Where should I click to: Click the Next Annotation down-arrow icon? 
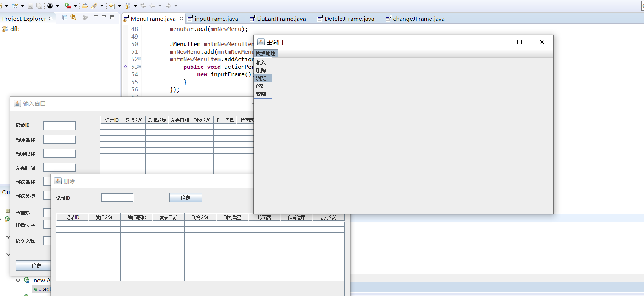click(x=112, y=6)
